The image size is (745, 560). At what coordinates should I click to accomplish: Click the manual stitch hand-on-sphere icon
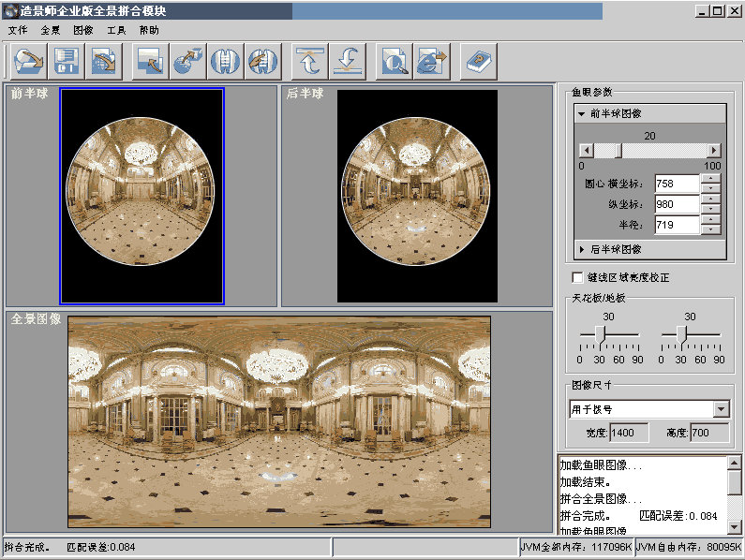(262, 61)
